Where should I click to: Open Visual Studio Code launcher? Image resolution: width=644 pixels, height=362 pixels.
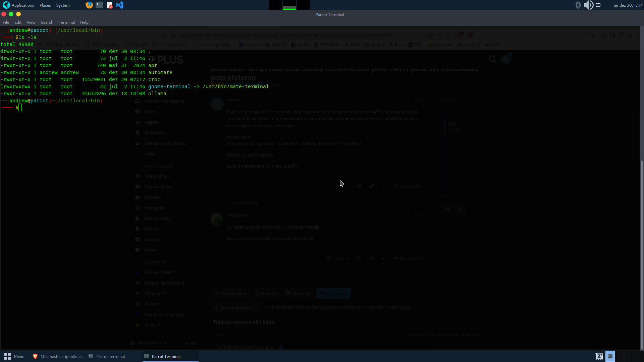[x=119, y=5]
